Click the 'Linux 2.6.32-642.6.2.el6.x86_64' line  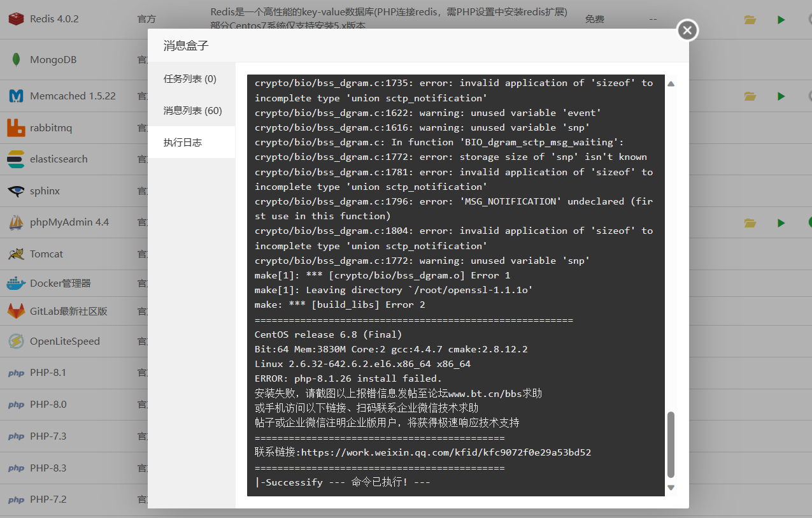click(363, 364)
